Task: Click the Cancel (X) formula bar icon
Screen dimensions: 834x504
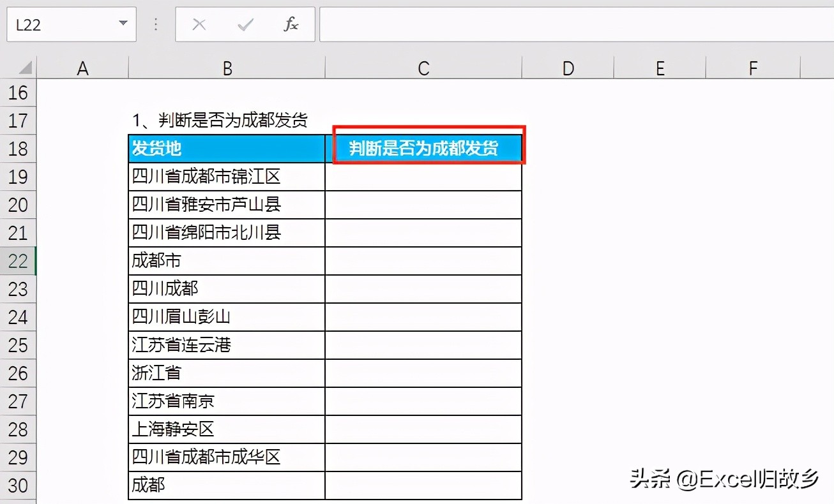Action: pyautogui.click(x=199, y=25)
